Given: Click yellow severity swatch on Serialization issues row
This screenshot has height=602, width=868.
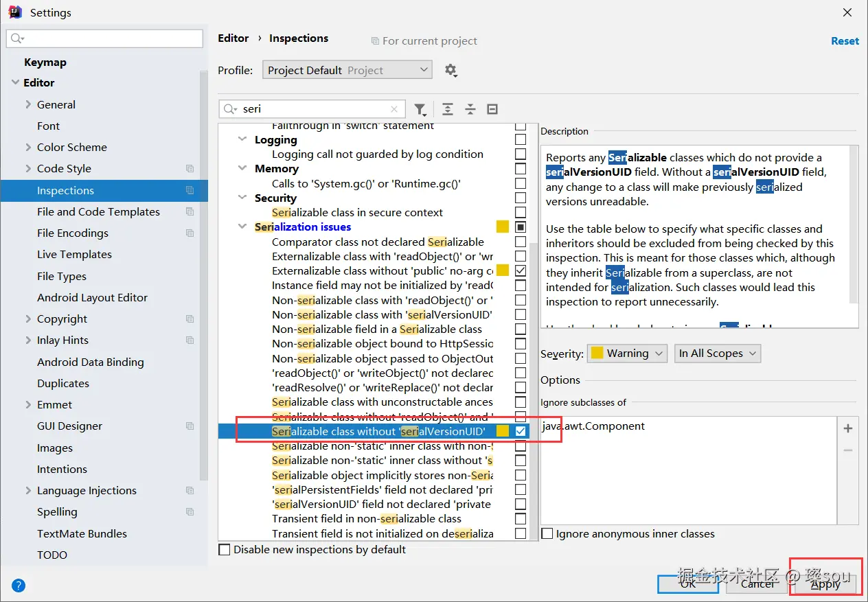Looking at the screenshot, I should click(503, 227).
